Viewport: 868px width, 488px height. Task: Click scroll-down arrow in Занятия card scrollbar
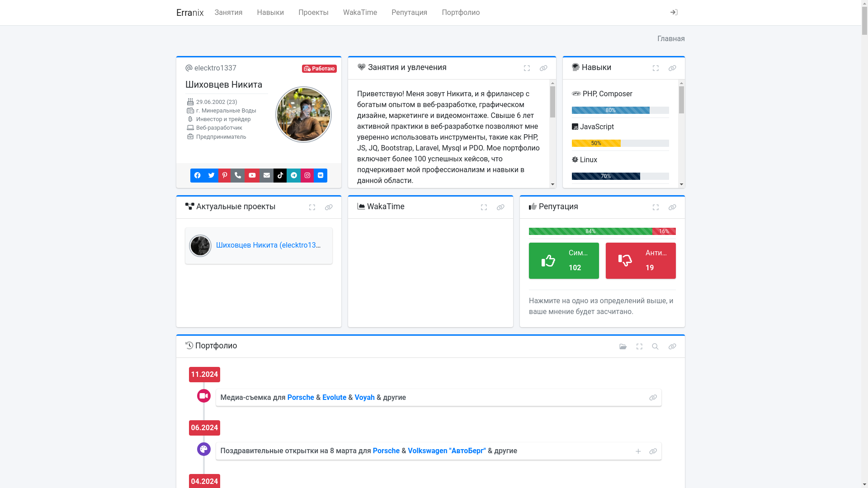552,184
